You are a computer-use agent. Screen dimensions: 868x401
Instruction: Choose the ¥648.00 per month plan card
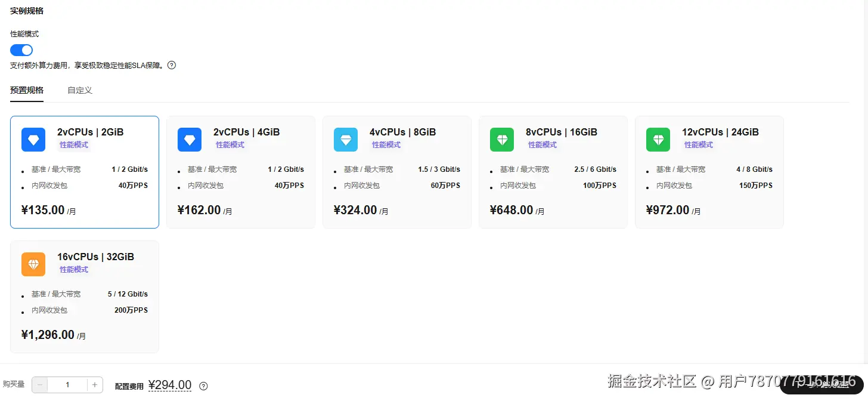(x=553, y=172)
